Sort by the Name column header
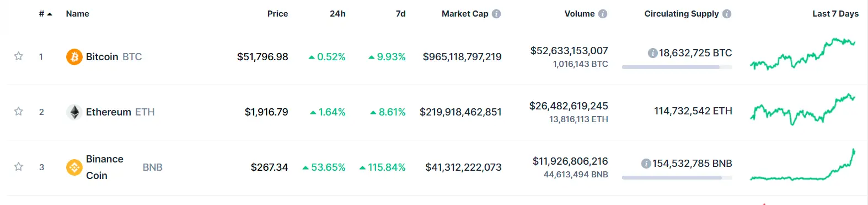Viewport: 868px width, 205px height. (x=77, y=14)
